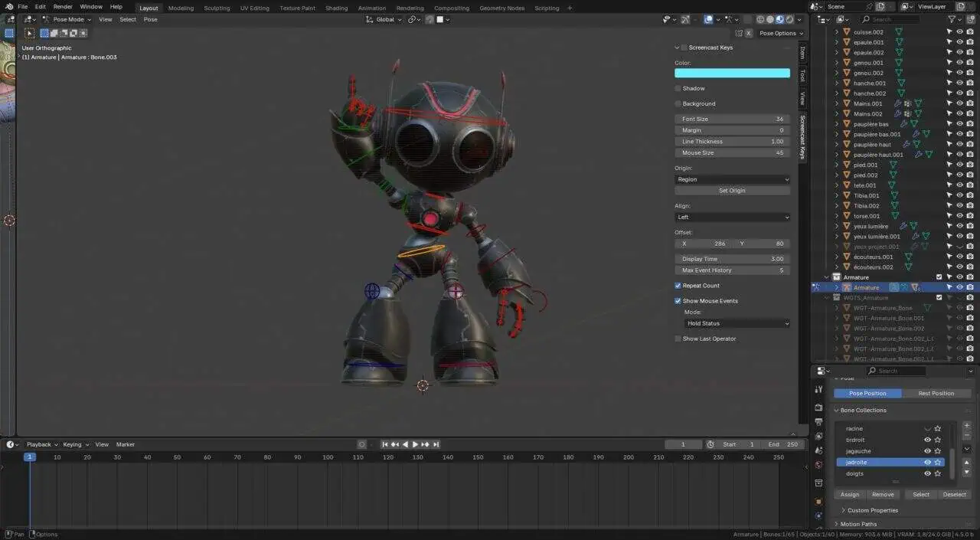Switch armature to Rest Position
Image resolution: width=980 pixels, height=540 pixels.
(936, 393)
